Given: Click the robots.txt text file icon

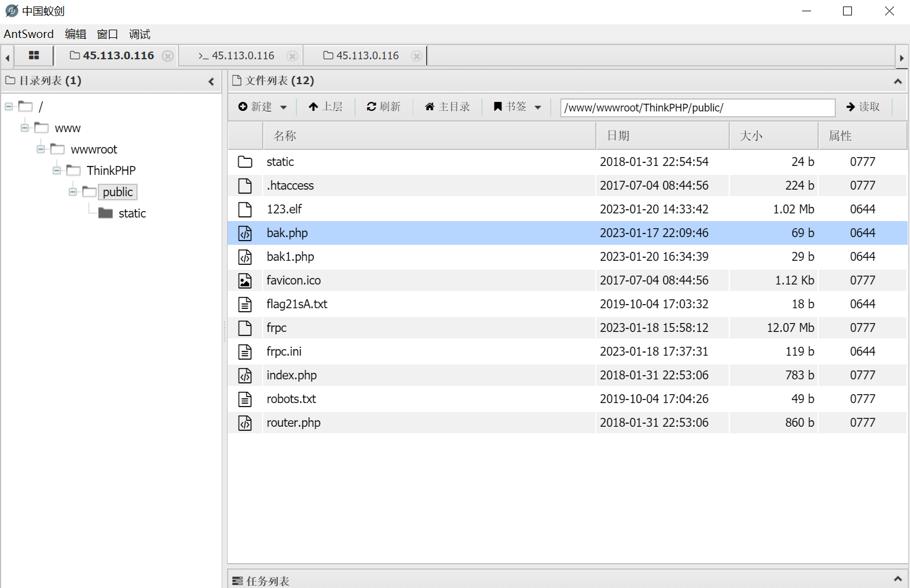Looking at the screenshot, I should point(245,399).
